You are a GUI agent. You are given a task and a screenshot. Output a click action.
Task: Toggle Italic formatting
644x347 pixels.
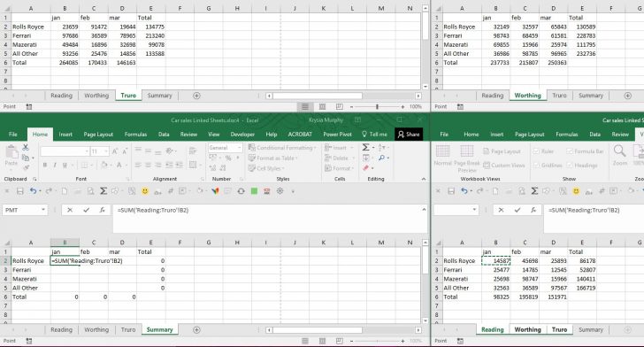pos(55,166)
